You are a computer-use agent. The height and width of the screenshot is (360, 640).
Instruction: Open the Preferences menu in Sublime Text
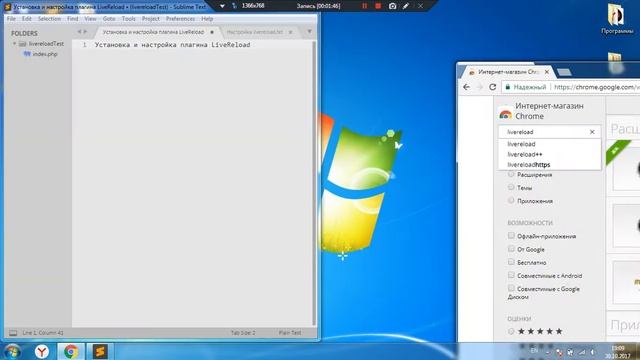pyautogui.click(x=180, y=19)
